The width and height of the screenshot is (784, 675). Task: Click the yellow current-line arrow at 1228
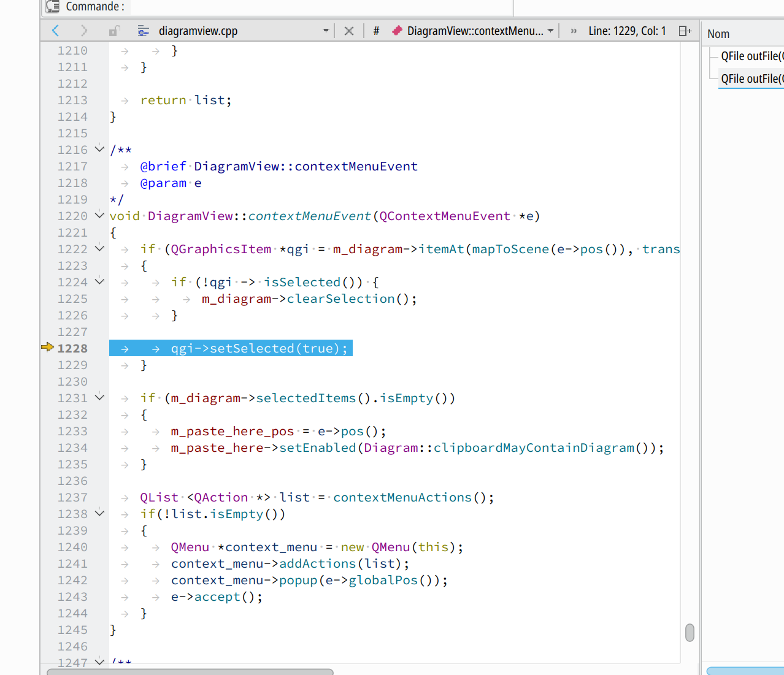tap(47, 348)
